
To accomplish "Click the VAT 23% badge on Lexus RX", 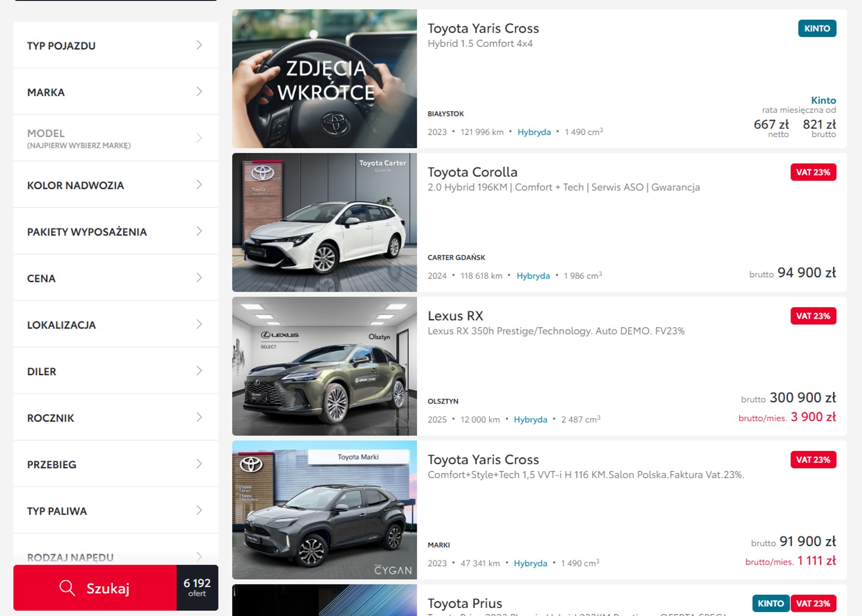I will 813,316.
